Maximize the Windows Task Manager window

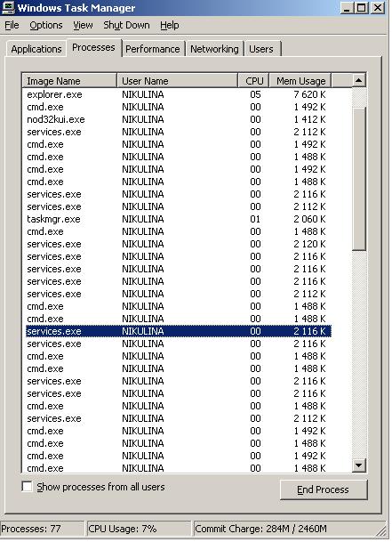362,8
